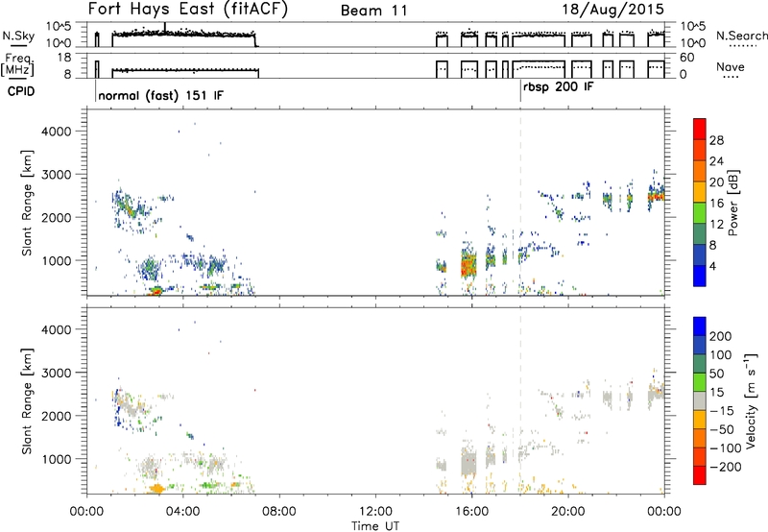This screenshot has height=532, width=768.
Task: Click the 'Velocity [m s-1]' colorbar title
Action: click(751, 400)
